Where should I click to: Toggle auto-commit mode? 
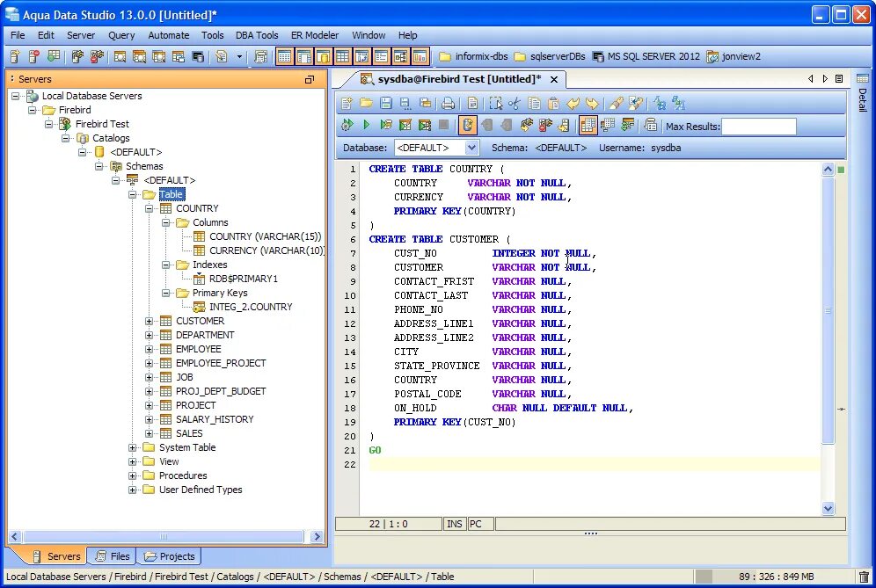pyautogui.click(x=468, y=125)
